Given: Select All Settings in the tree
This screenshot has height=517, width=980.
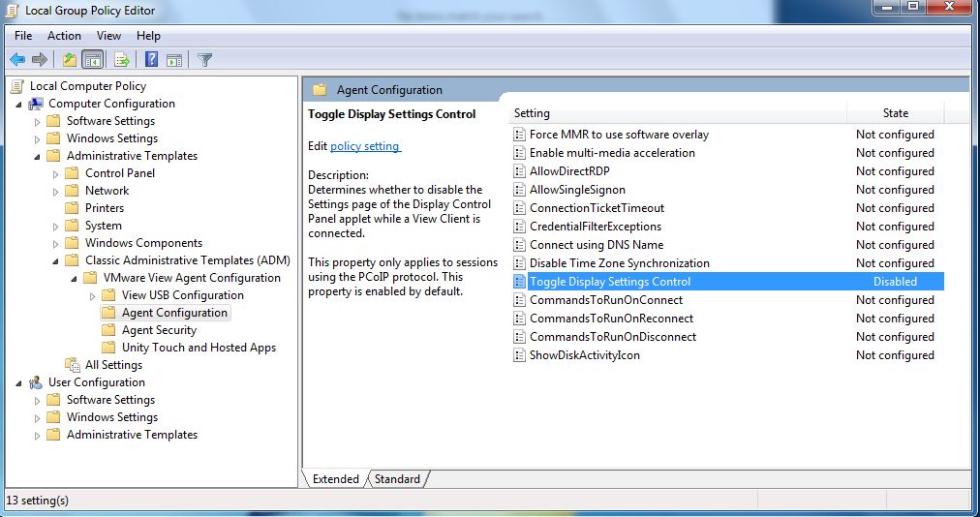Looking at the screenshot, I should pos(113,365).
